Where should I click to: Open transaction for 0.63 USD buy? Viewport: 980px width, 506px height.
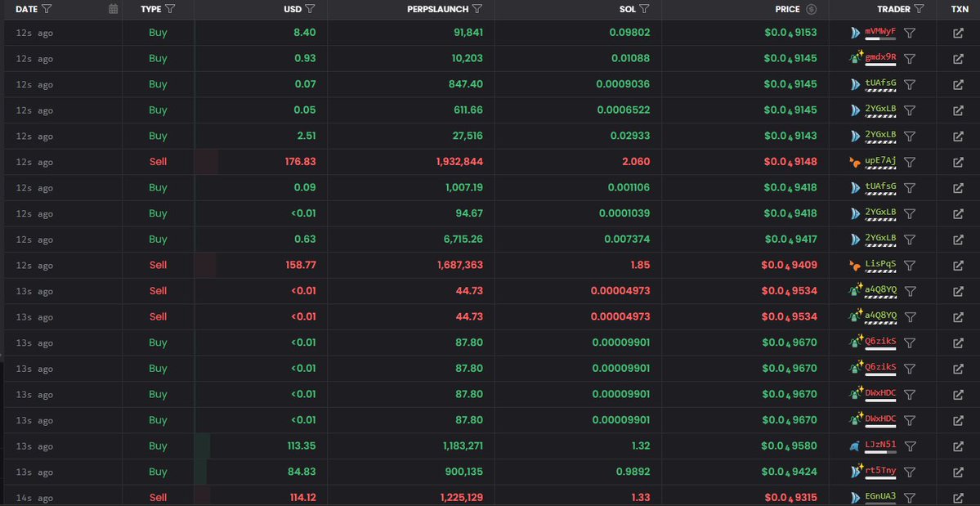point(958,240)
